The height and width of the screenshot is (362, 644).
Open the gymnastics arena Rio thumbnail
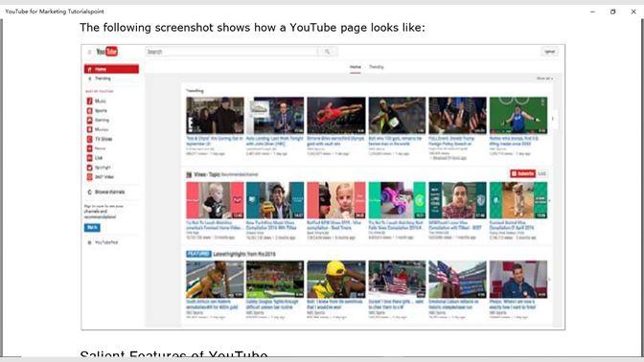[275, 280]
